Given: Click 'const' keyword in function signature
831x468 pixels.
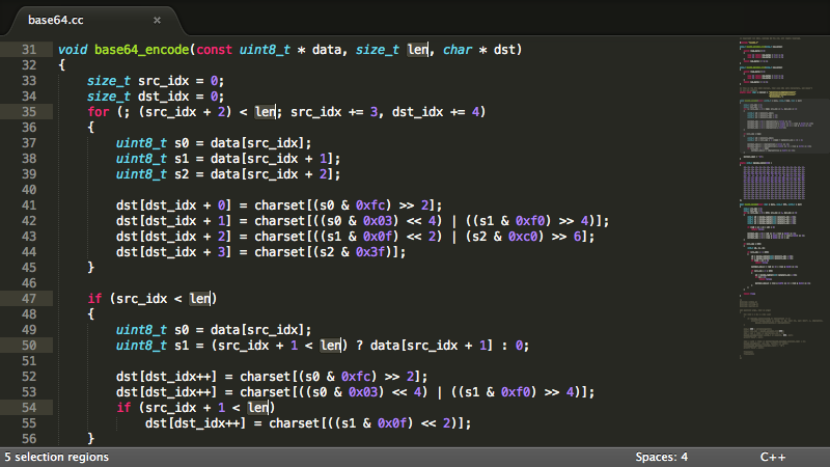Looking at the screenshot, I should pyautogui.click(x=214, y=50).
